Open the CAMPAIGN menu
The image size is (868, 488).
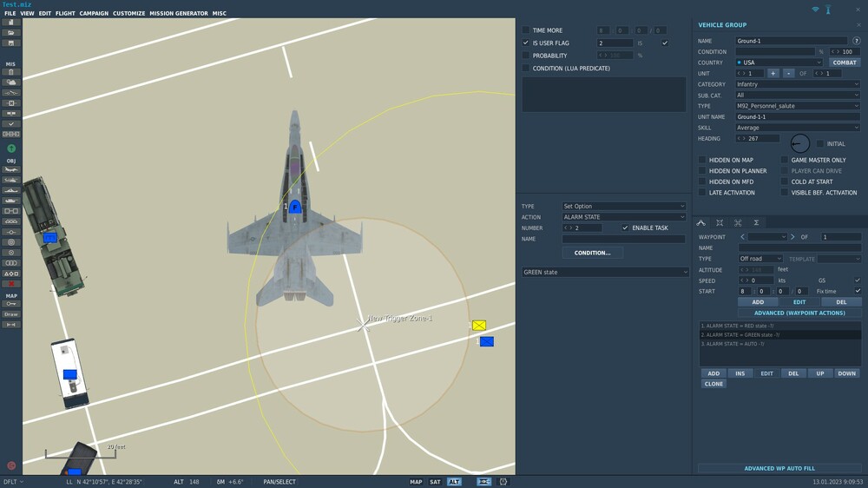pos(94,13)
